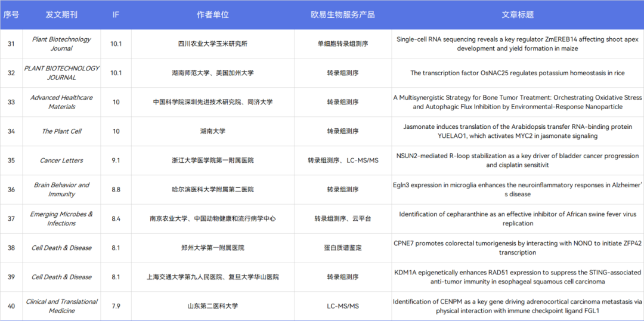Click uppercase PLANT BIOTECHNOLOGY JOURNAL cell
Viewport: 644px width, 321px height.
pyautogui.click(x=61, y=73)
